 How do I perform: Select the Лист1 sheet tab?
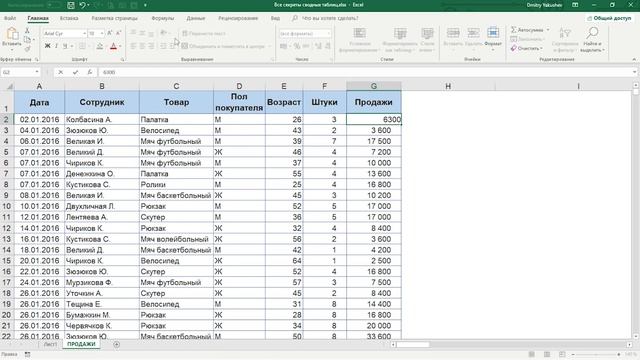click(x=50, y=344)
